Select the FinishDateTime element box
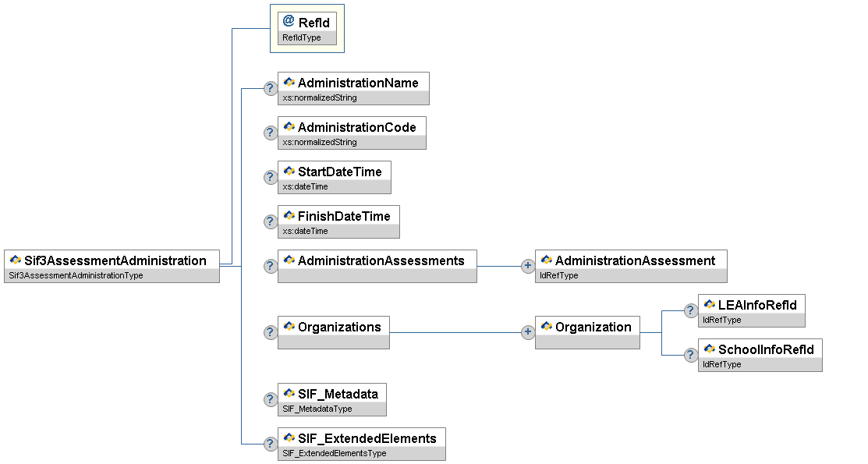 pyautogui.click(x=343, y=216)
